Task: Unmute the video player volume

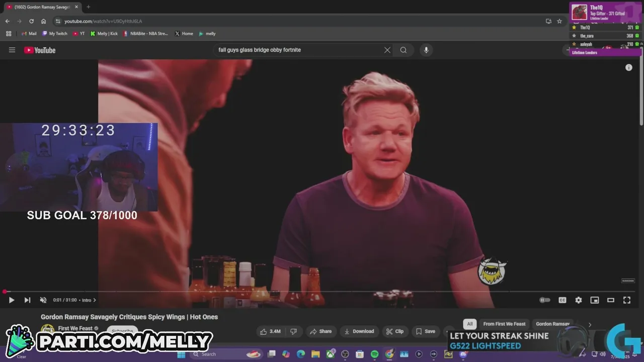Action: [x=43, y=300]
